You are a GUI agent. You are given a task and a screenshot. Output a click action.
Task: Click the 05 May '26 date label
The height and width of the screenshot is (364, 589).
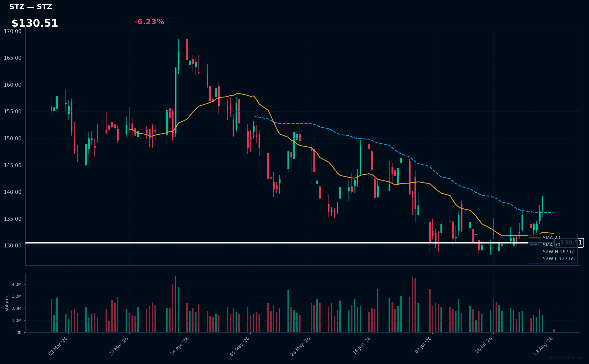pos(240,346)
